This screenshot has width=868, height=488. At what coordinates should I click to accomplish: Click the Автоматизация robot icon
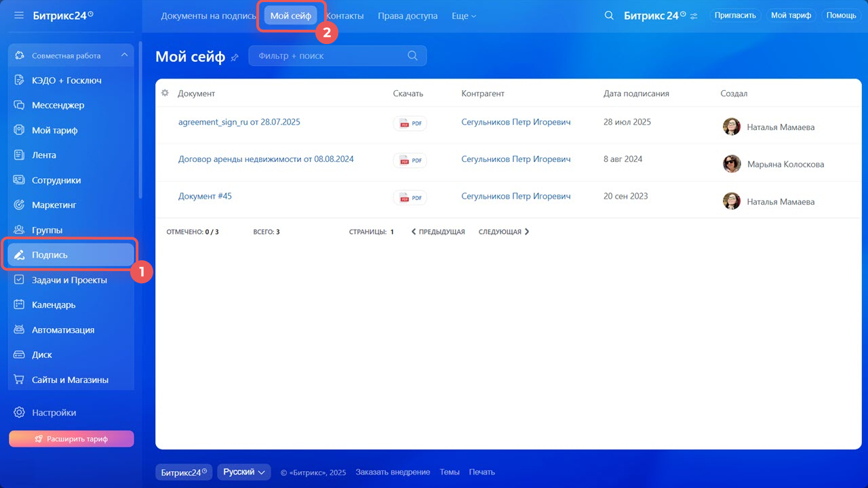point(19,330)
